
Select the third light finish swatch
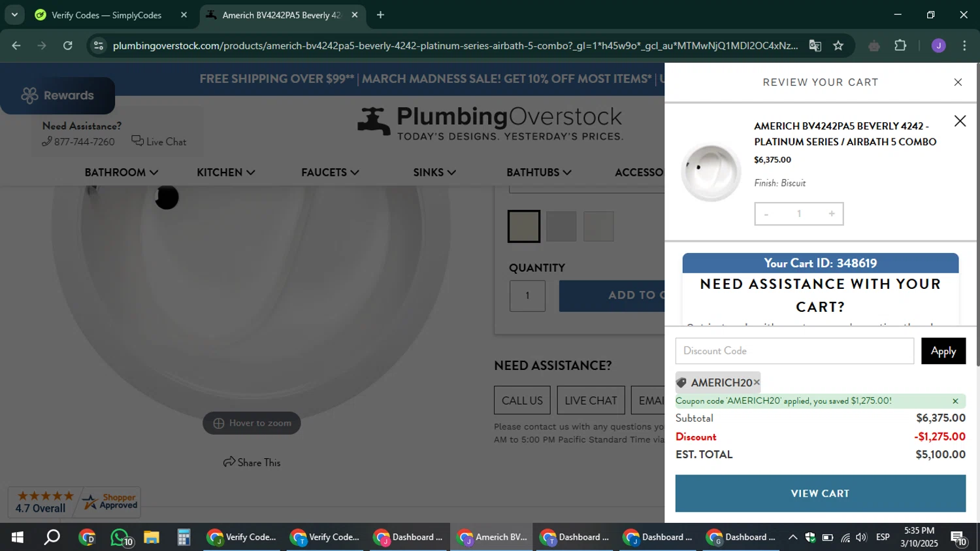click(x=598, y=226)
